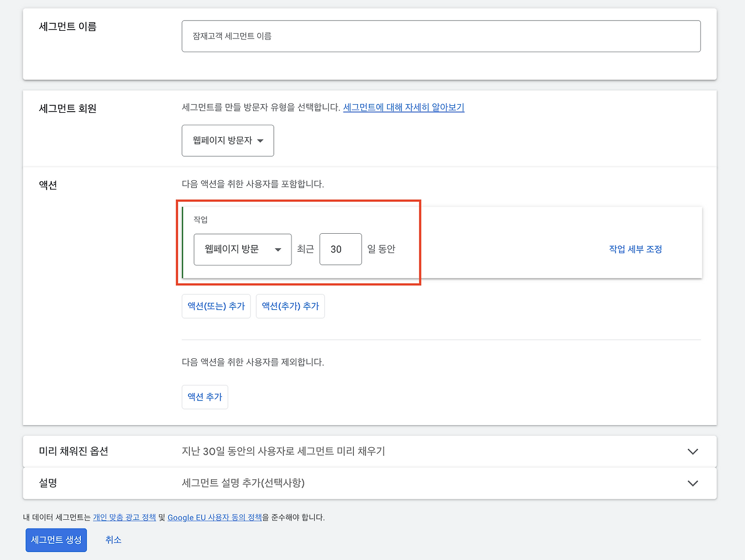Image resolution: width=745 pixels, height=560 pixels.
Task: Open the 웹페이지 방문자 member type dropdown
Action: pyautogui.click(x=228, y=140)
